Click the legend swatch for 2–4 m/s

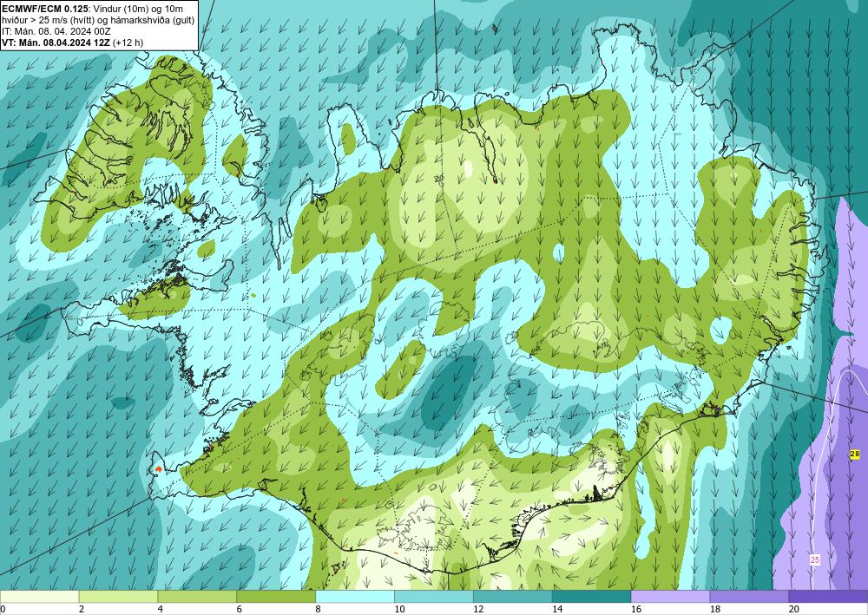tap(118, 597)
